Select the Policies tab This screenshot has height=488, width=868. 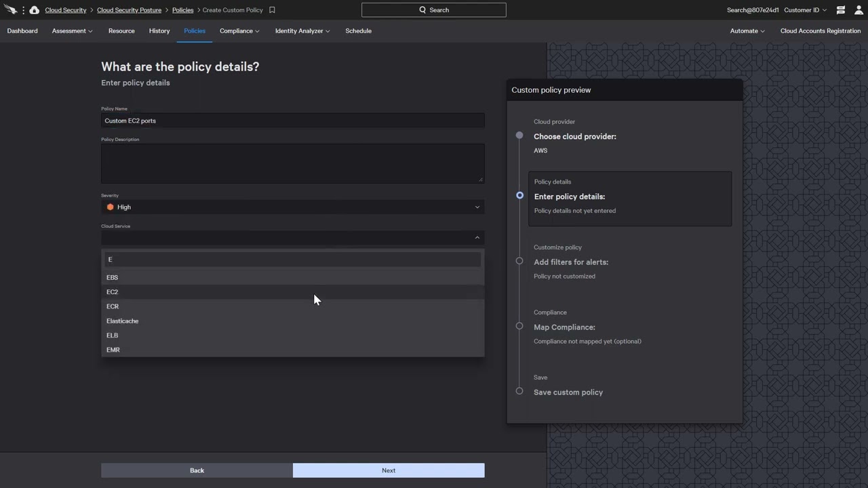[x=195, y=30]
